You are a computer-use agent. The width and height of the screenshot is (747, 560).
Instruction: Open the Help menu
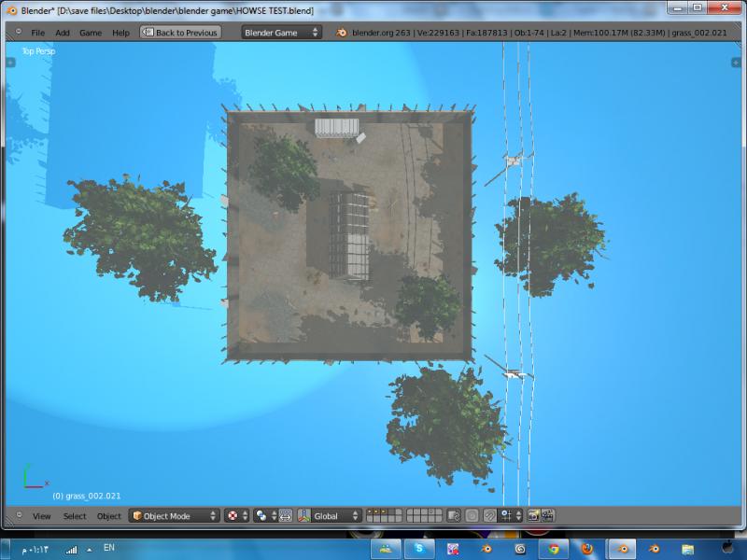coord(120,33)
